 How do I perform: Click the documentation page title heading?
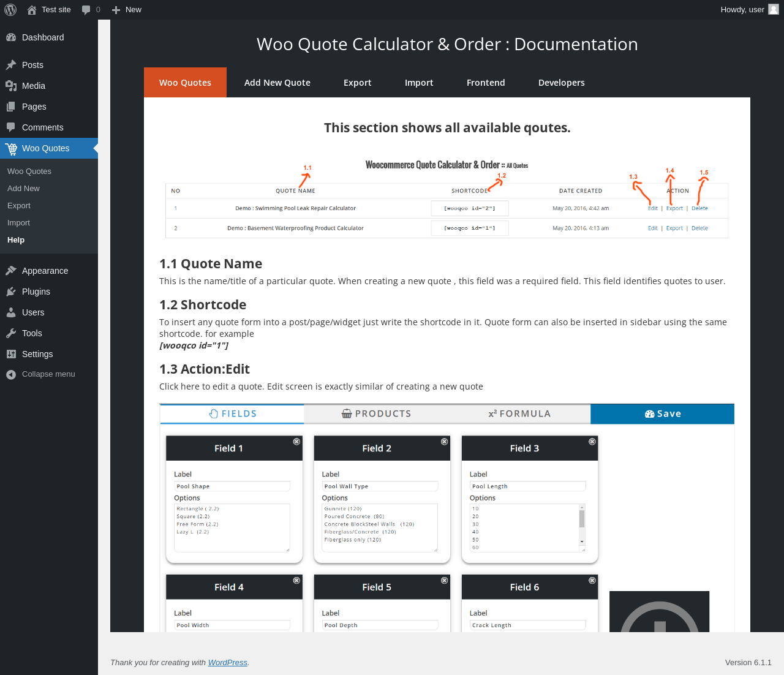[447, 44]
